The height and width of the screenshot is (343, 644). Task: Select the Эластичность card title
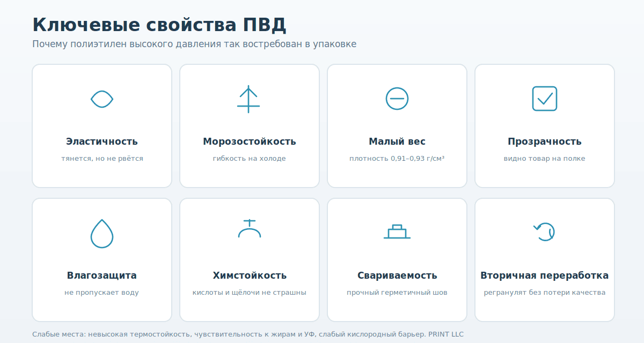coord(102,141)
